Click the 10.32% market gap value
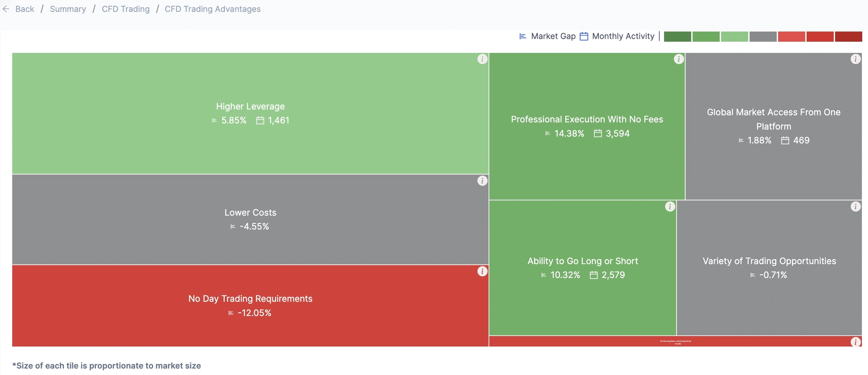The width and height of the screenshot is (868, 375). tap(565, 275)
